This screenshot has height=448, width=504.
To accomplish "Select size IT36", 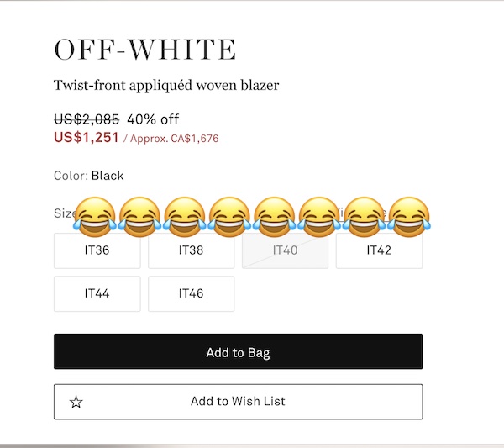I will [97, 250].
